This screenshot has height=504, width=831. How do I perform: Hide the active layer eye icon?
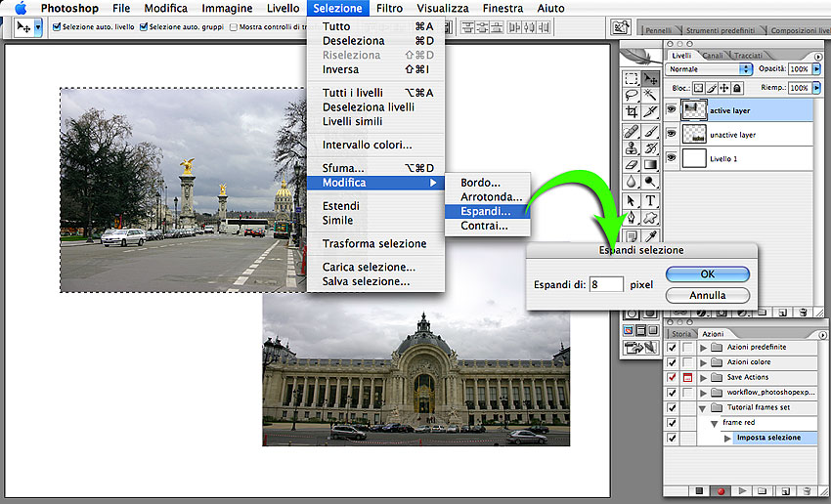point(671,109)
